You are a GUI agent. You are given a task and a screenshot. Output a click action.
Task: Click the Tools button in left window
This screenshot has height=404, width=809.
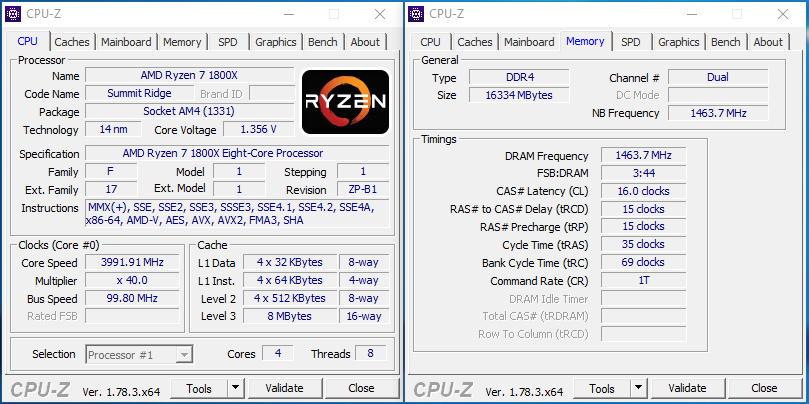coord(198,388)
